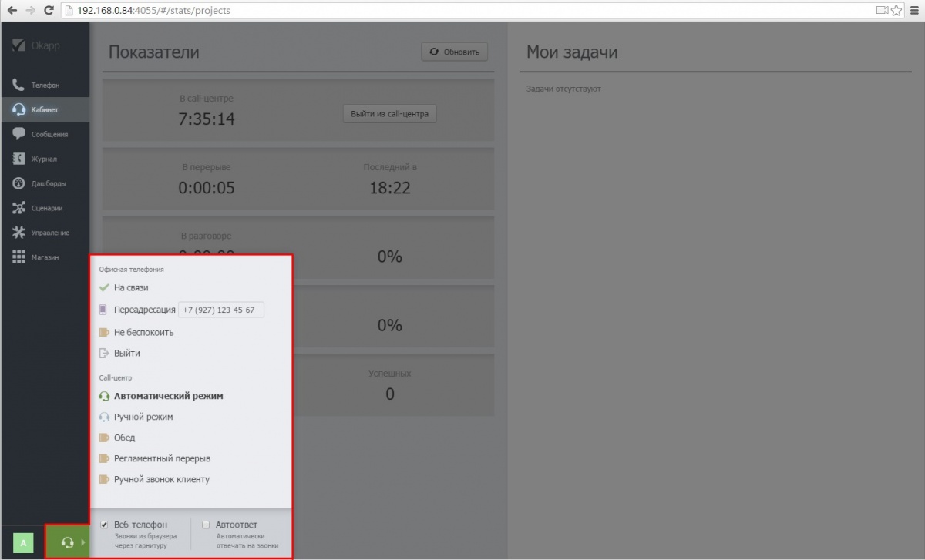Viewport: 925px width, 560px height.
Task: Click the green user avatar A
Action: pyautogui.click(x=23, y=543)
